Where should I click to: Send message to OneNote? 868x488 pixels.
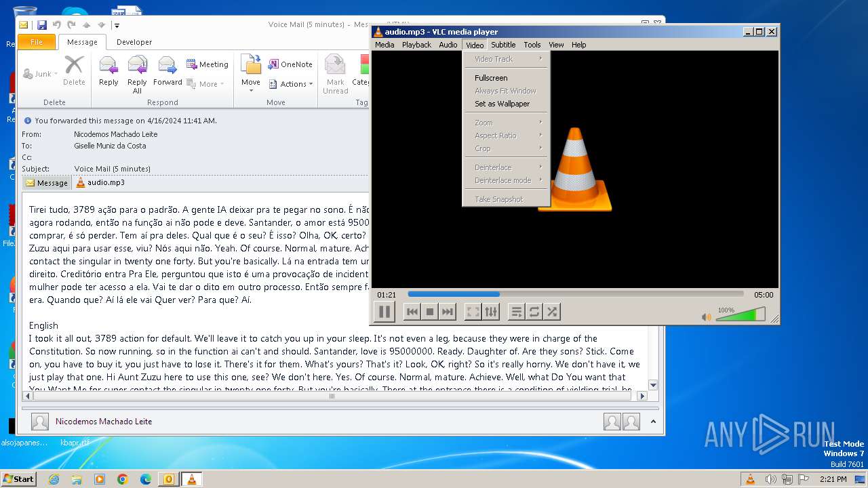[x=290, y=64]
